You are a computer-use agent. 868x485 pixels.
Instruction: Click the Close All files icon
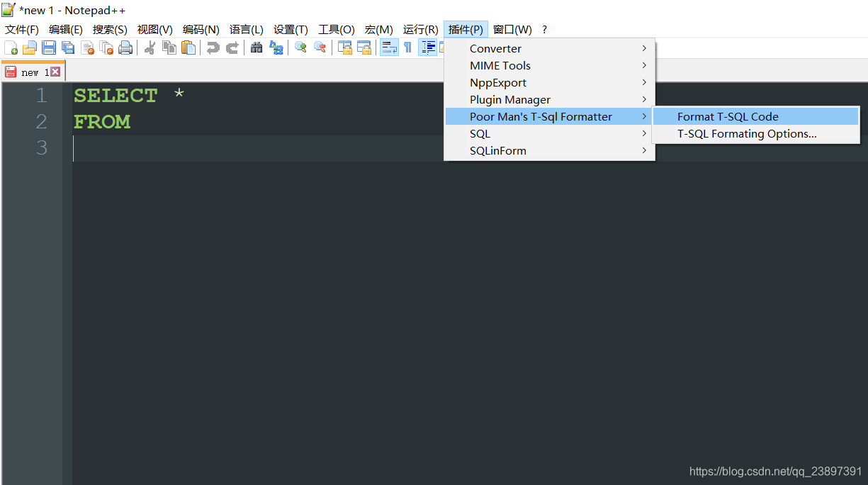[106, 48]
